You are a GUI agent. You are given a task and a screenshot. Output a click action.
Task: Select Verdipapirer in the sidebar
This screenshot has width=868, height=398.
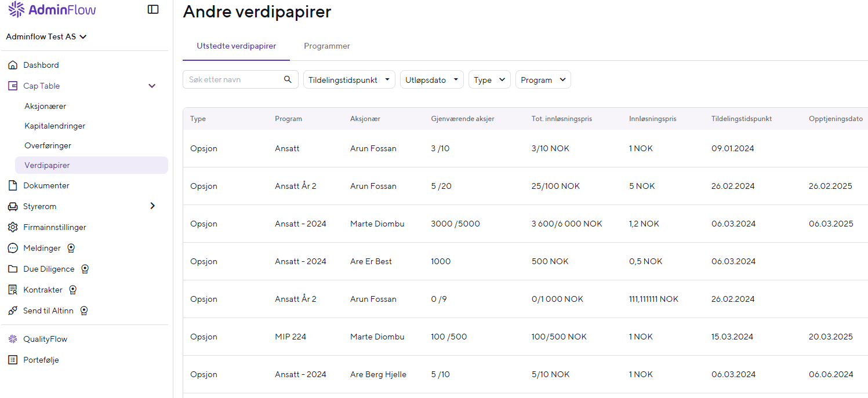[x=92, y=165]
